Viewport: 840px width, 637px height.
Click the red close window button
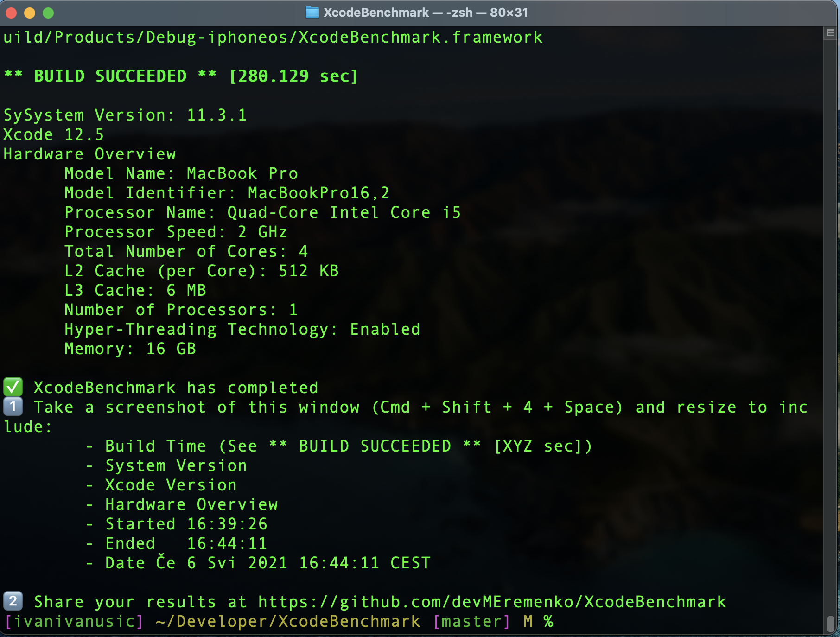click(x=11, y=13)
